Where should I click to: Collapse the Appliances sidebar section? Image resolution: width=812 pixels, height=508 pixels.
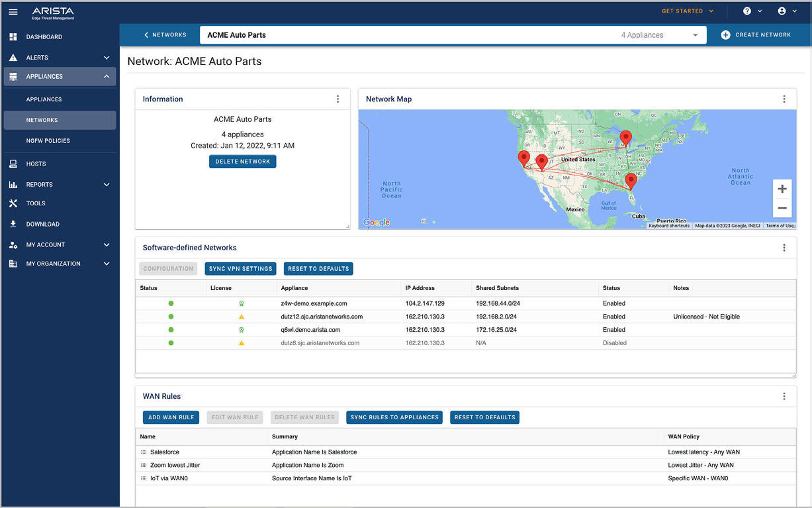(107, 77)
